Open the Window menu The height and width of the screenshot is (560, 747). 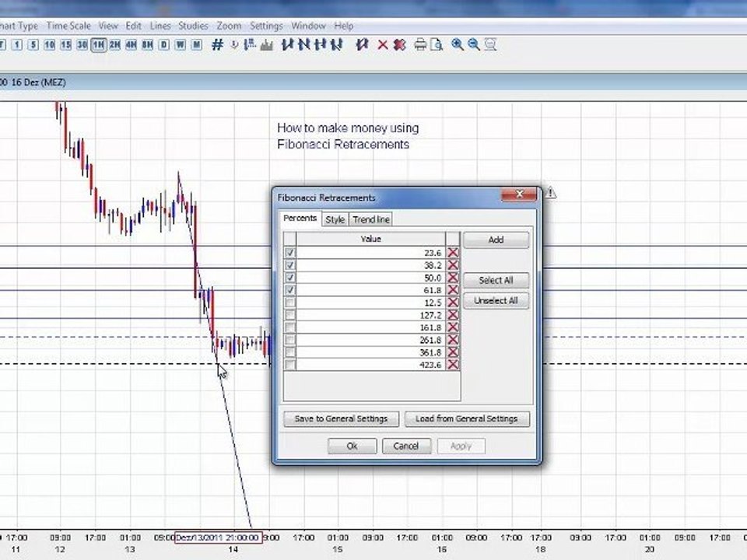308,26
